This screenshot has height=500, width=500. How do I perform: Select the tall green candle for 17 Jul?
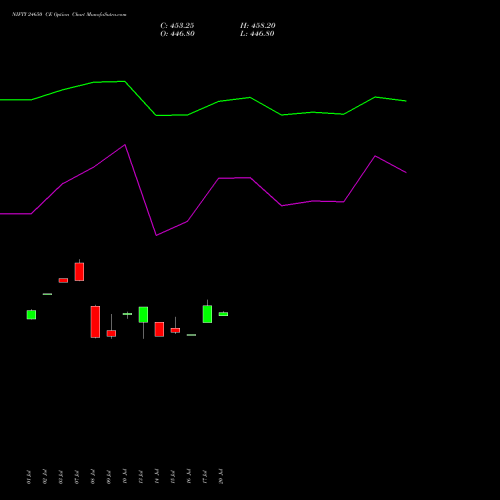(x=207, y=314)
